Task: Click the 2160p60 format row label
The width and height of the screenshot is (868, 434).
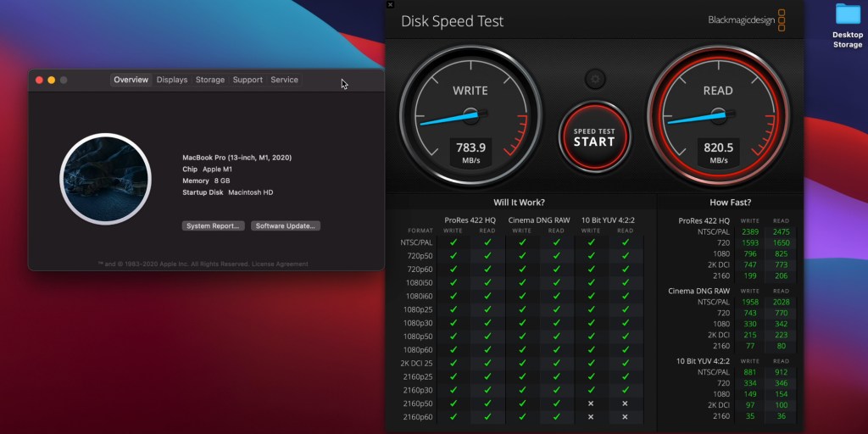Action: (419, 417)
